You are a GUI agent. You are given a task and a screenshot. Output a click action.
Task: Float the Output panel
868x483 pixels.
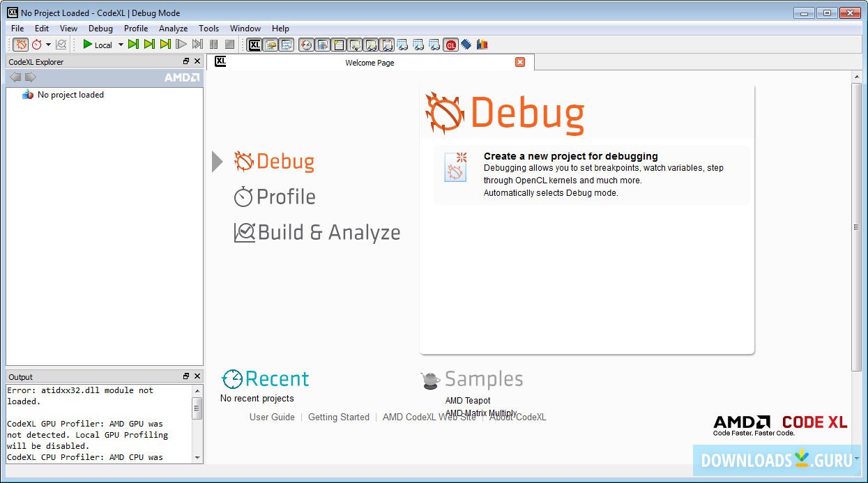pyautogui.click(x=186, y=376)
